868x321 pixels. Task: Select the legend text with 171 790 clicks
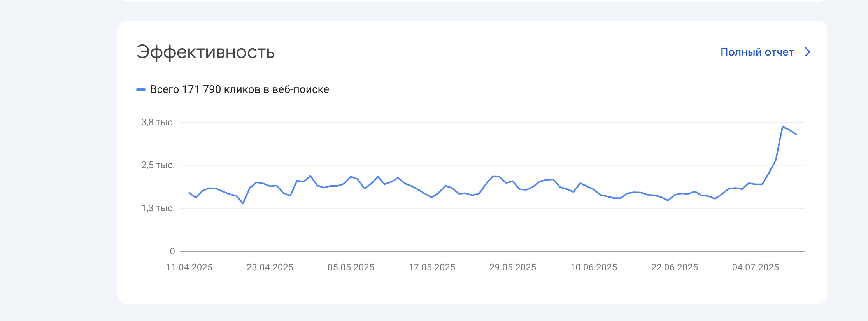(x=239, y=89)
